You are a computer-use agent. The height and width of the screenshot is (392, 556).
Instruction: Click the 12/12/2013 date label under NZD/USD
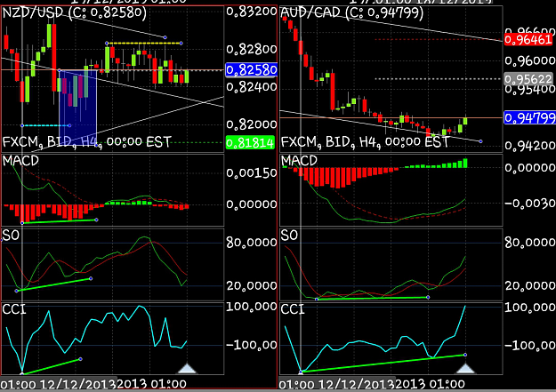coord(78,385)
